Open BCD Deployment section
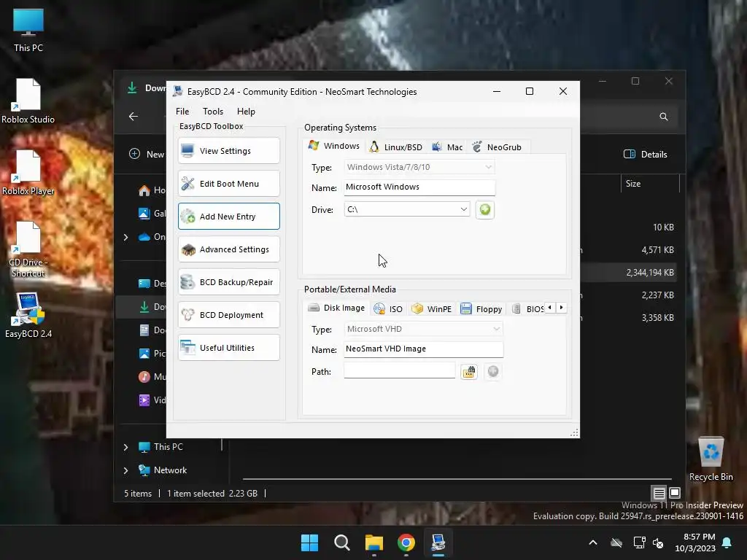Screen dimensions: 747x560 click(228, 315)
